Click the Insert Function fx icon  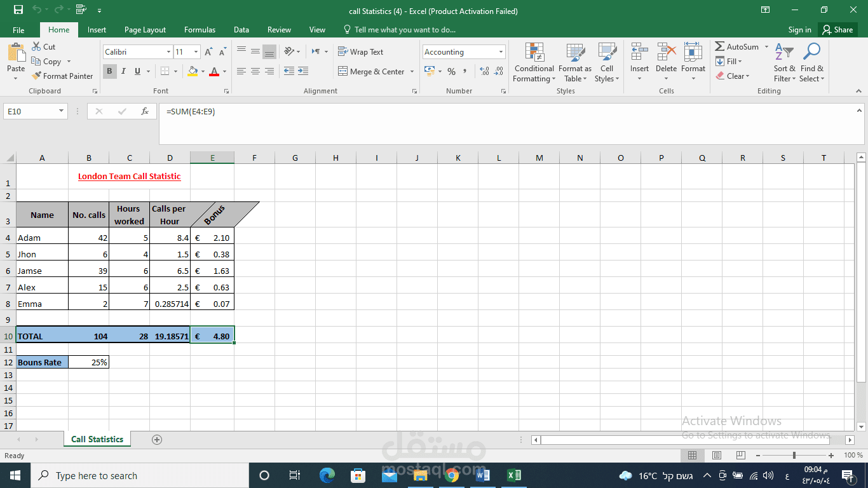(145, 111)
